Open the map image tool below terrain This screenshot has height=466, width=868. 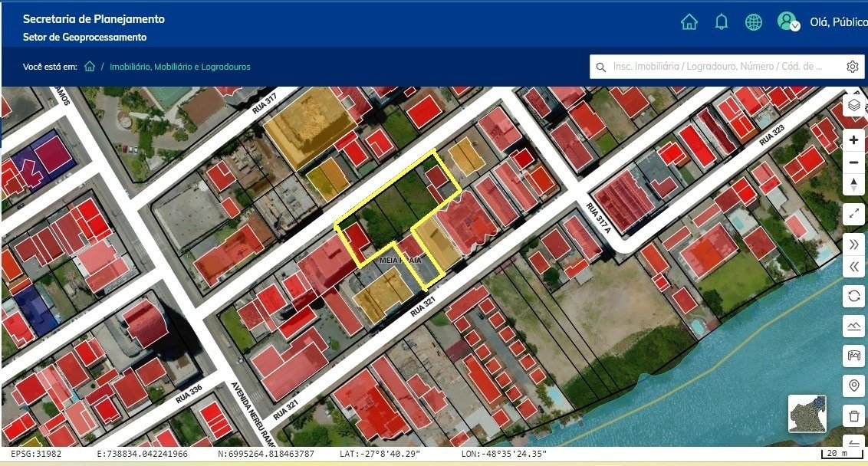pyautogui.click(x=853, y=356)
